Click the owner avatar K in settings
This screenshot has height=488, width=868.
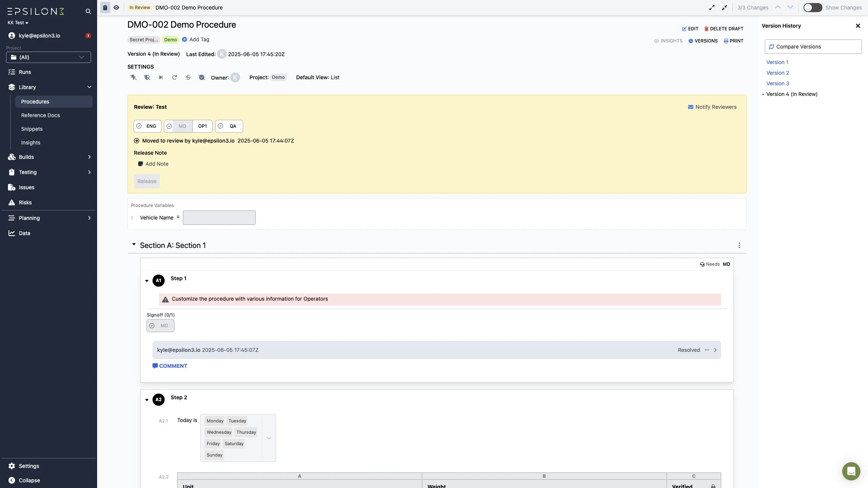click(x=235, y=77)
